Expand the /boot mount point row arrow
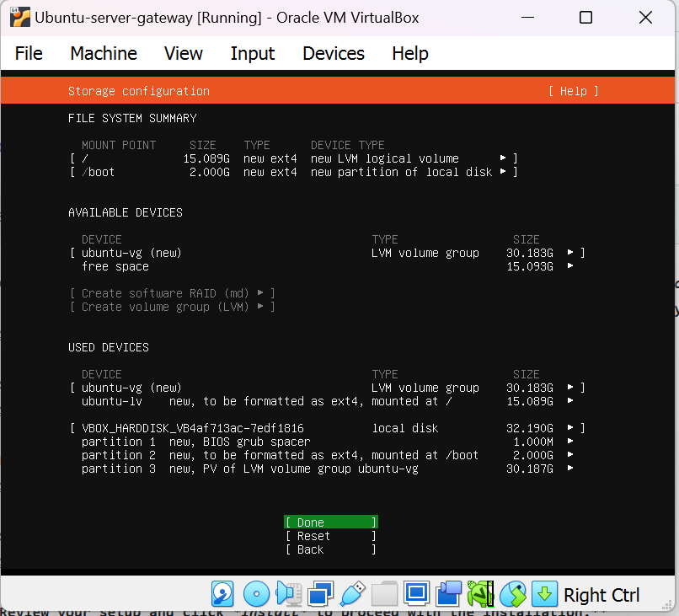Screen dimensions: 679x616 pyautogui.click(x=503, y=172)
